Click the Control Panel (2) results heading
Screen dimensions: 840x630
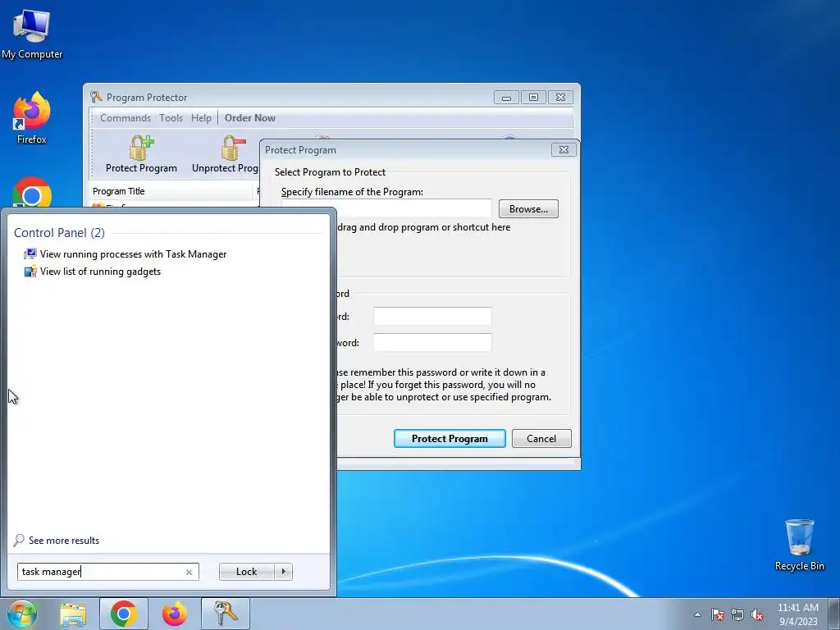59,232
